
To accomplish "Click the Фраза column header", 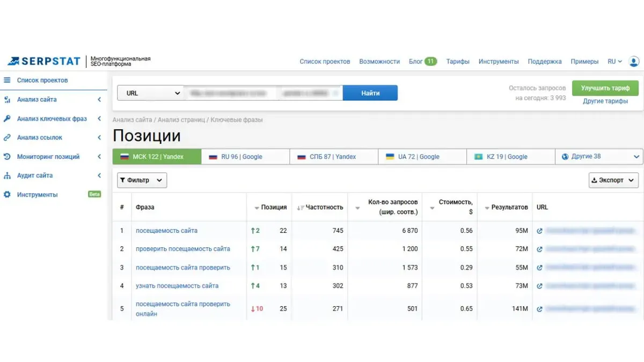I will pos(145,208).
